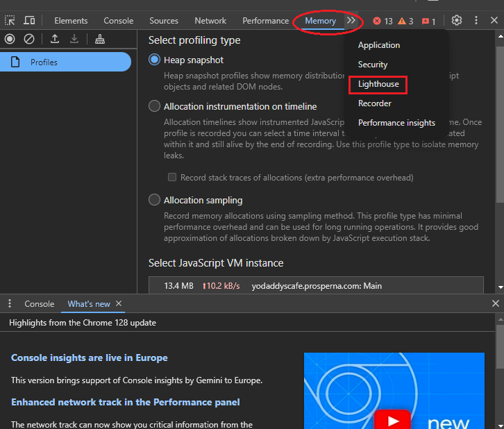
Task: Click the issues count flag badge
Action: [x=428, y=22]
